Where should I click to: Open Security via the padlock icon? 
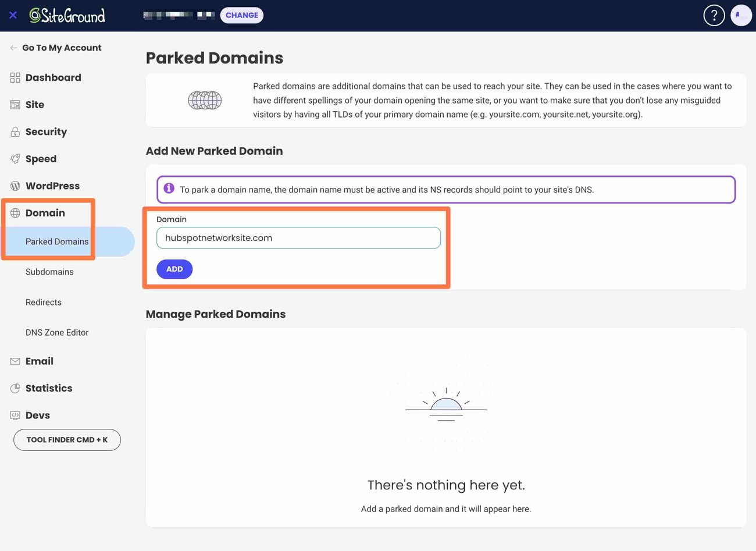click(14, 131)
